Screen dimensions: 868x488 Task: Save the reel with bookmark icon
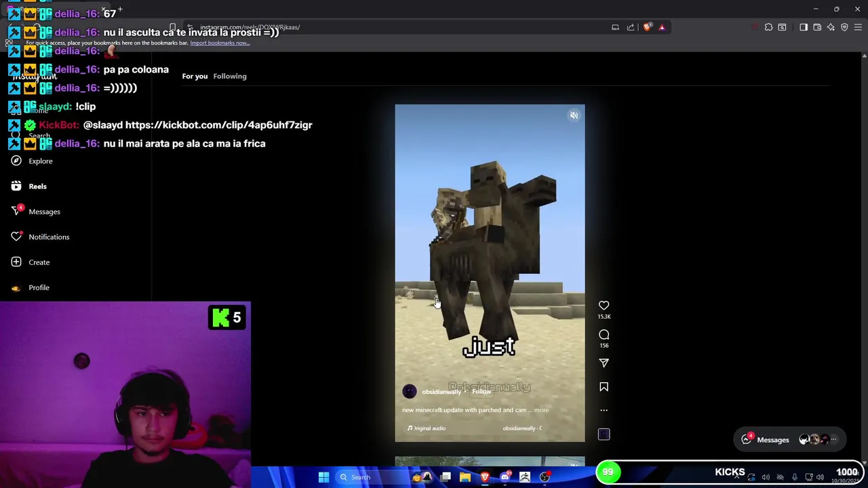(604, 386)
